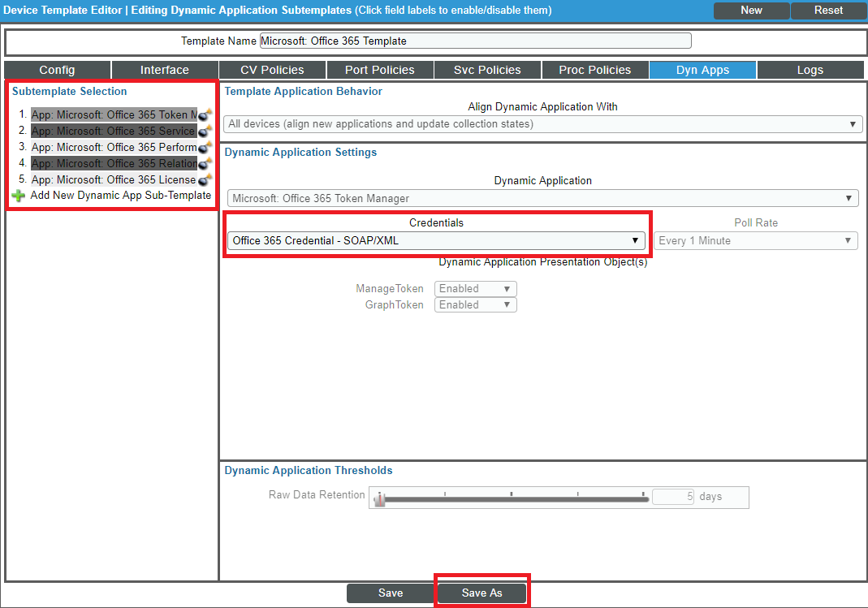Click the Subtemplate Selection heading
This screenshot has width=868, height=608.
pos(70,91)
